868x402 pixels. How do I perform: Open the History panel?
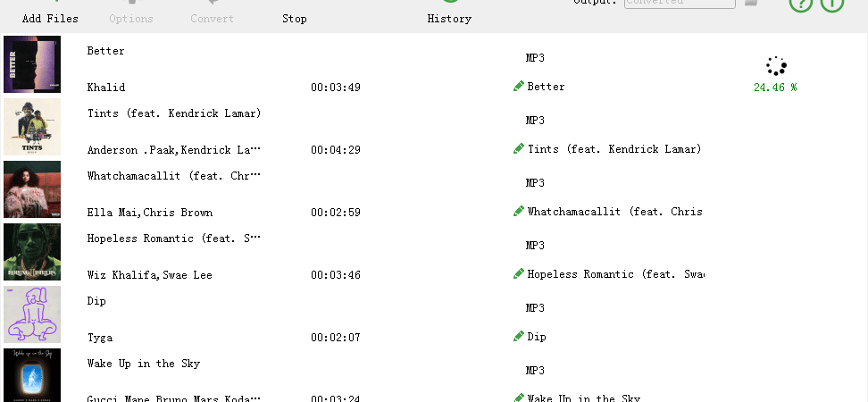point(449,19)
